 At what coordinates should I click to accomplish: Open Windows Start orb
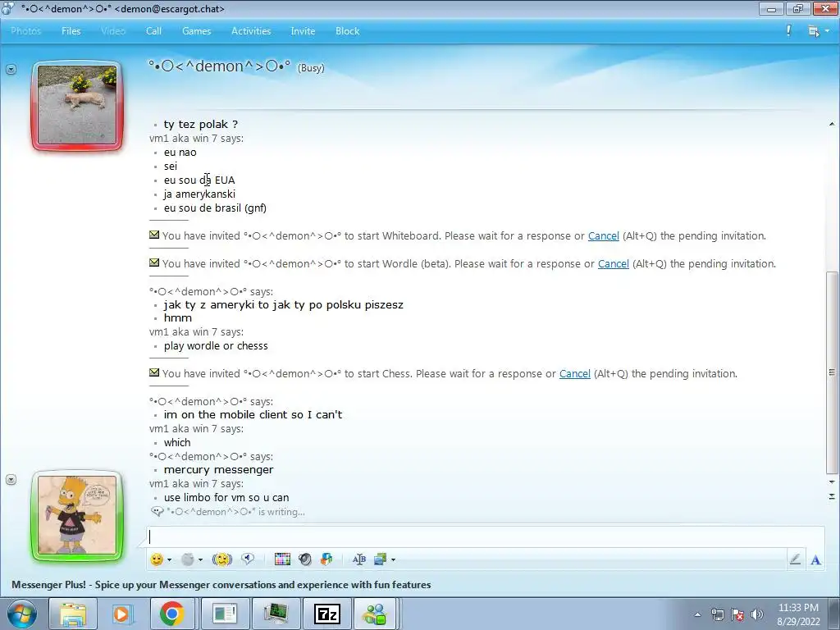[22, 614]
